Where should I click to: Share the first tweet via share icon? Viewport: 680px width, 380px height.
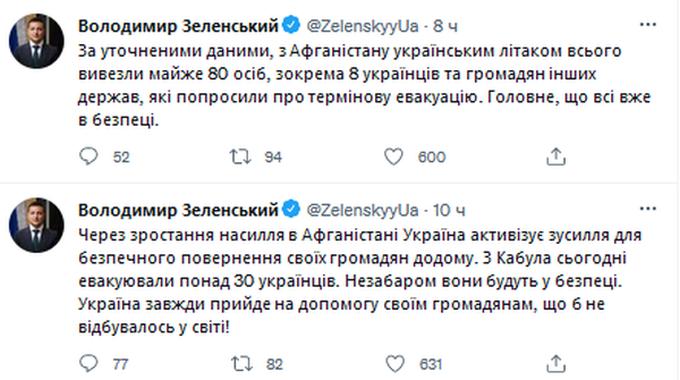click(x=556, y=157)
